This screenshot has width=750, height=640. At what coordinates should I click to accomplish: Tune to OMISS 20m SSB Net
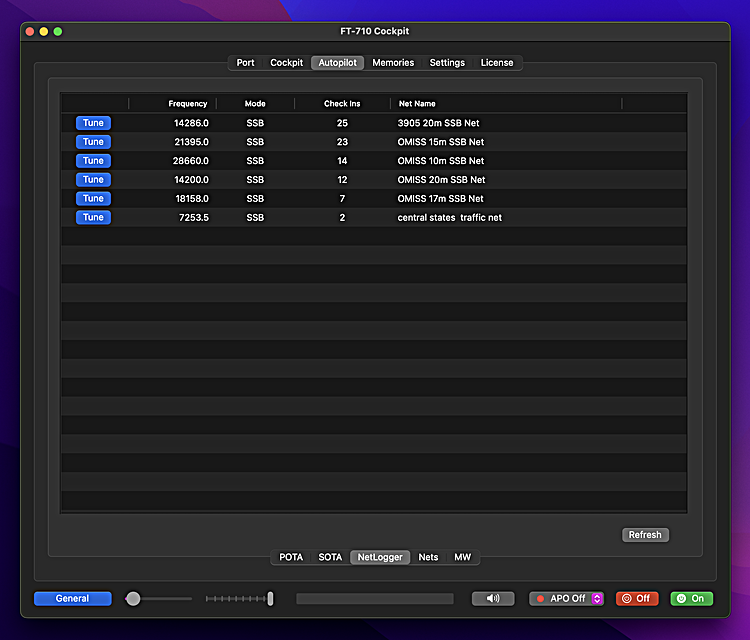(x=93, y=179)
